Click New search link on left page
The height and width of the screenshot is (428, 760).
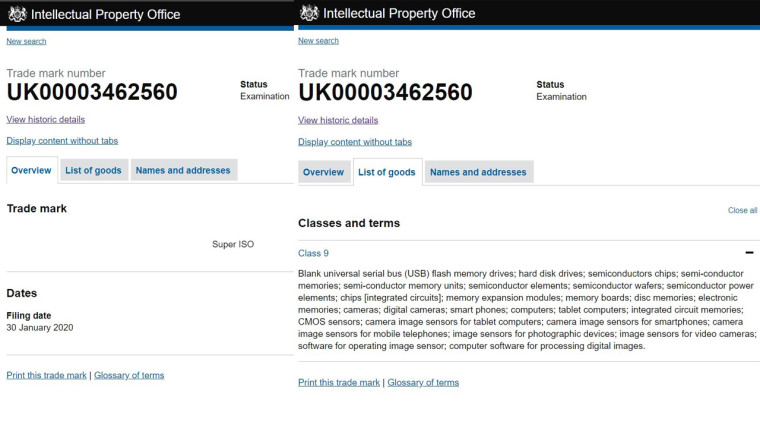click(26, 42)
